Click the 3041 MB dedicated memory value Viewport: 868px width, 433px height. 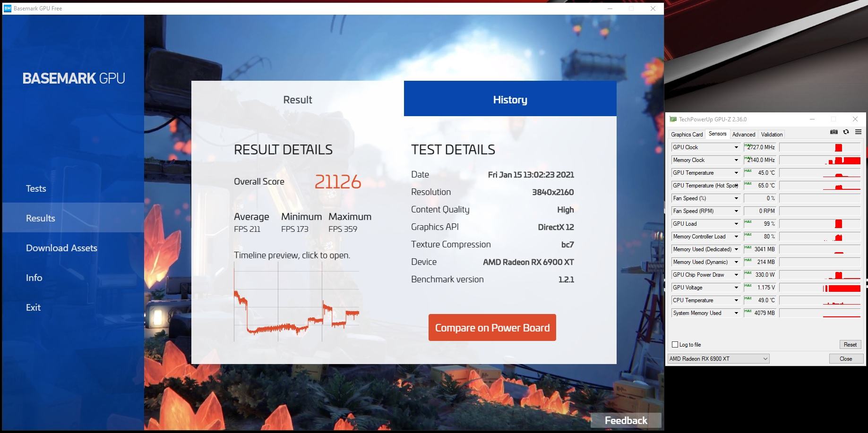click(x=760, y=249)
